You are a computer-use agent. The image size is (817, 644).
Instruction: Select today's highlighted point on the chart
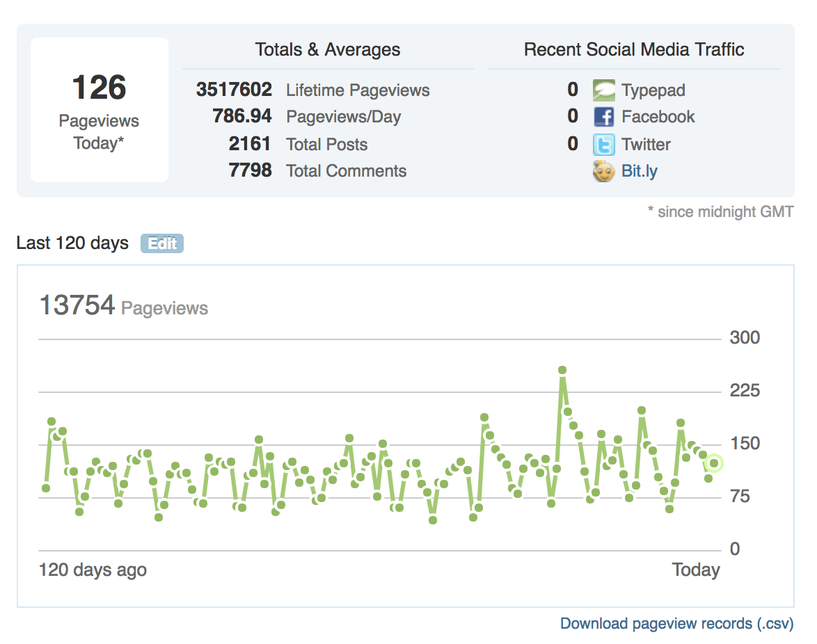tap(714, 463)
